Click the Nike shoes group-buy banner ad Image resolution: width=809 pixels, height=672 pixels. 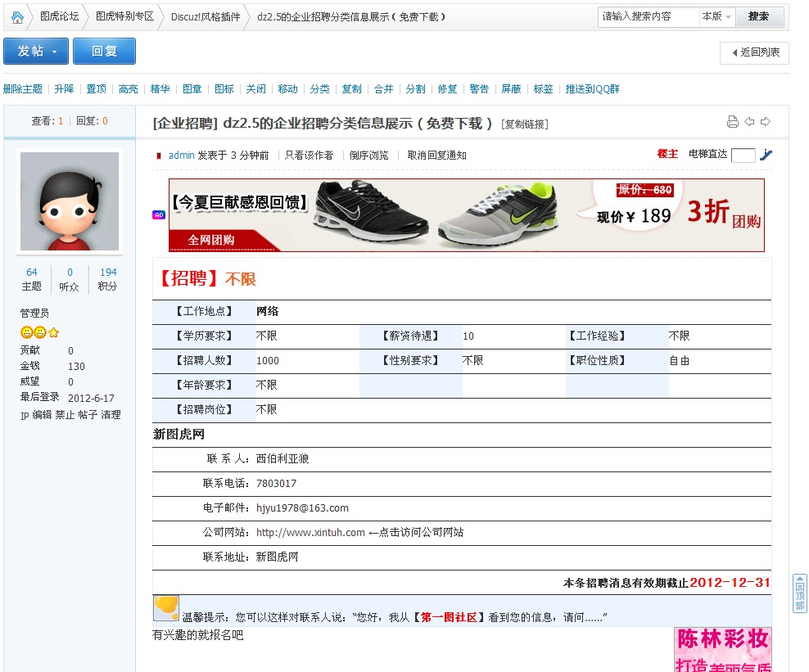[466, 215]
